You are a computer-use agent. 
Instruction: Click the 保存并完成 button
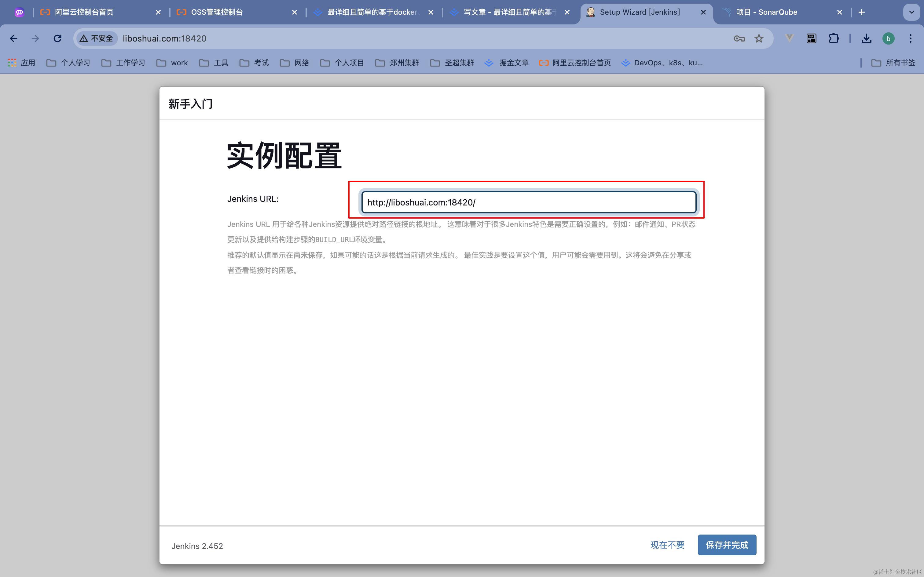click(727, 545)
